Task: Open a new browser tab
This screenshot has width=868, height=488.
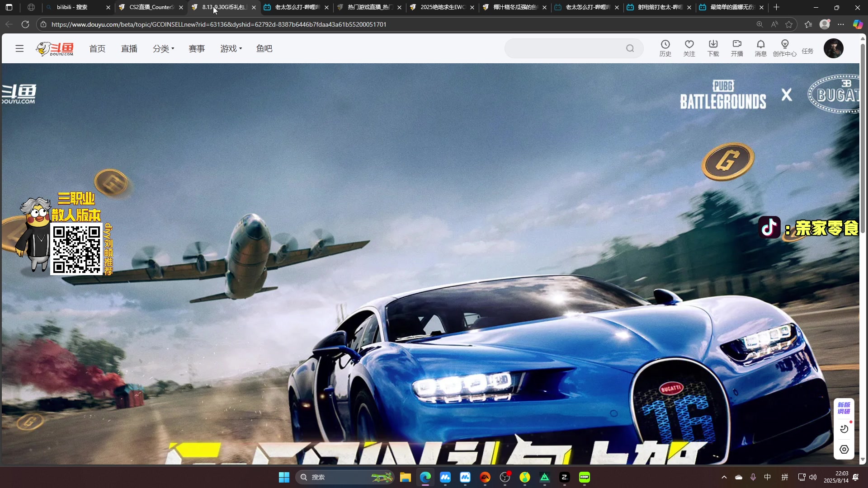Action: click(776, 7)
